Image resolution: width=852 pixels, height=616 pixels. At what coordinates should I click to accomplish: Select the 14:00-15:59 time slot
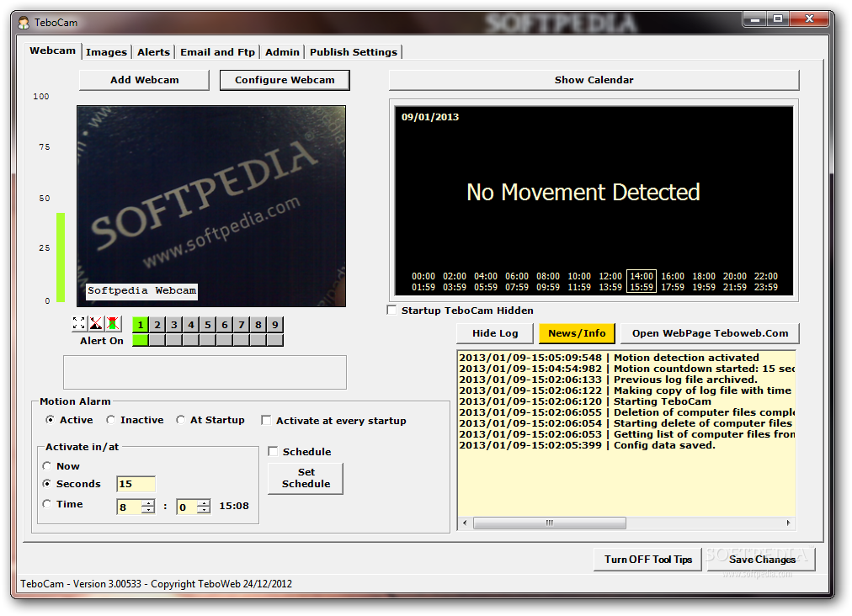pyautogui.click(x=642, y=281)
